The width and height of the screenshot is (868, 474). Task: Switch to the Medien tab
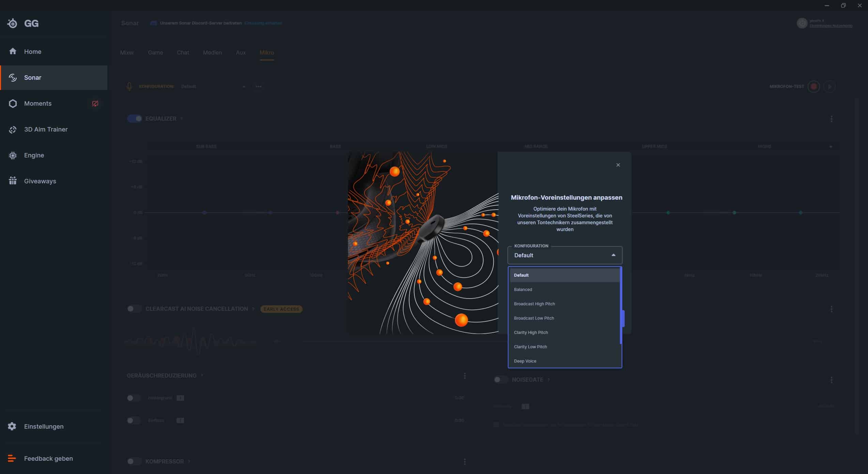click(212, 52)
